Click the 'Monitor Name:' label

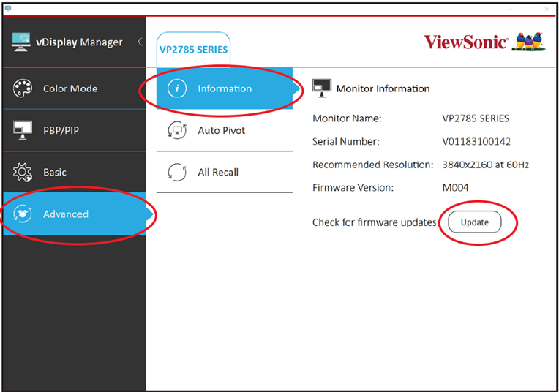tap(347, 118)
